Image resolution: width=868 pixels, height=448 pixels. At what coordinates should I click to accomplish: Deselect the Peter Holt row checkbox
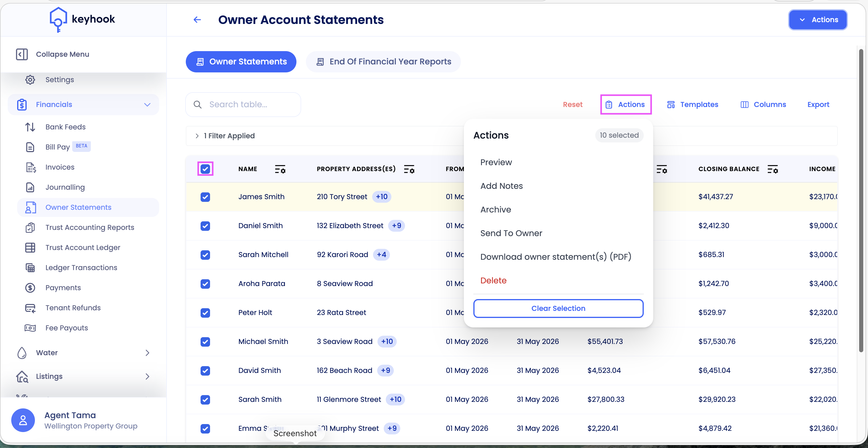click(x=205, y=313)
